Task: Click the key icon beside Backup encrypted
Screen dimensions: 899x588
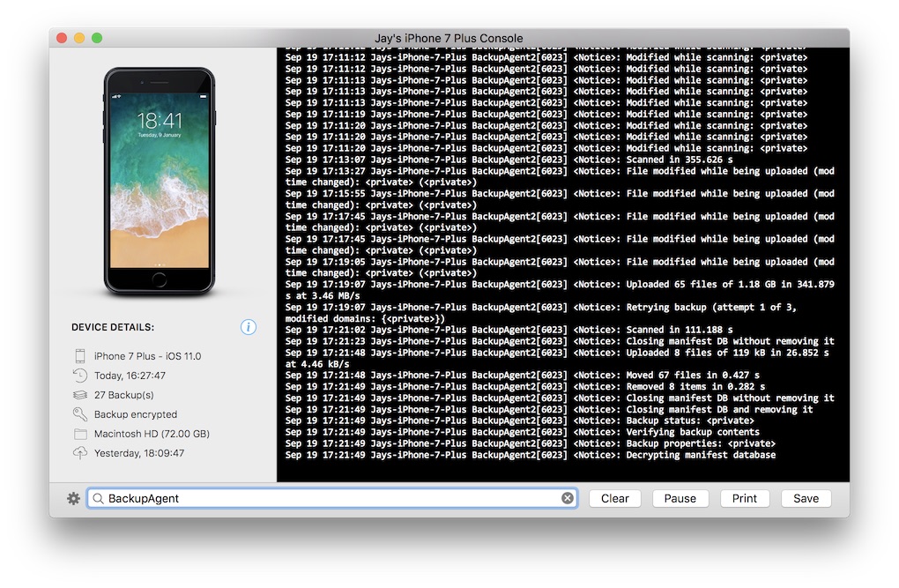Action: click(x=79, y=414)
